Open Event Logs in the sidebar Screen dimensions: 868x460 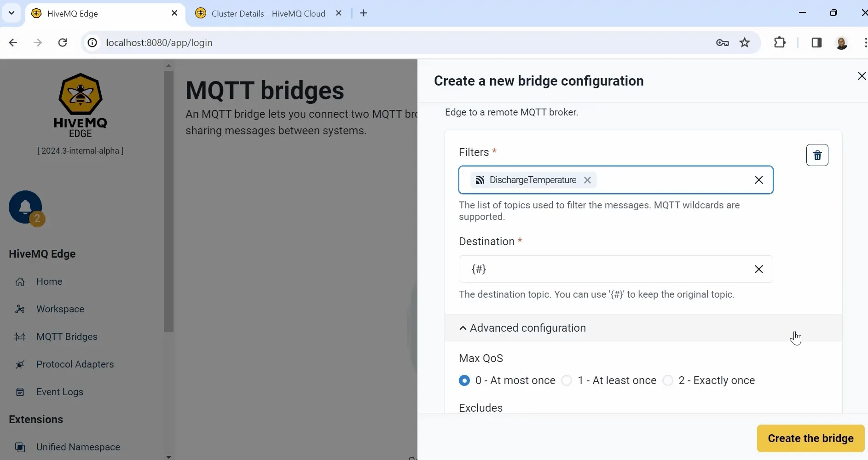tap(60, 392)
